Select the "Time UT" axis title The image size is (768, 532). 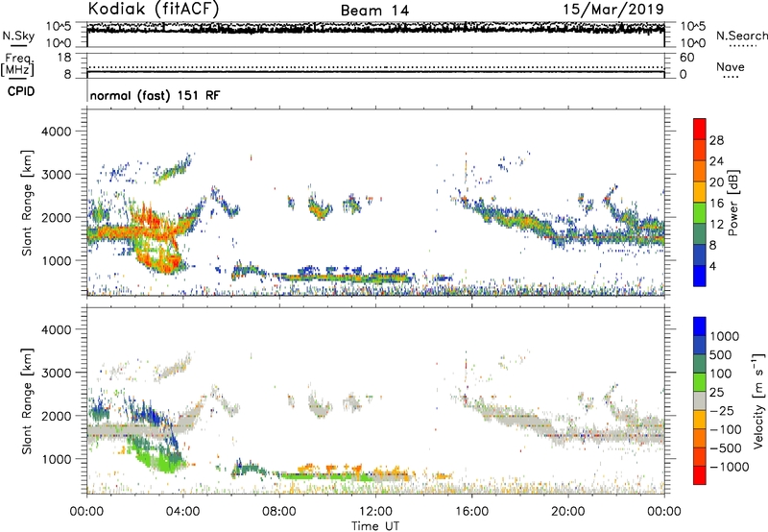pyautogui.click(x=375, y=526)
